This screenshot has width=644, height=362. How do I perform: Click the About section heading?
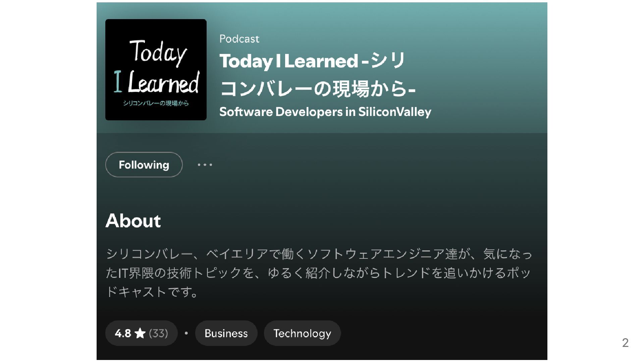(133, 221)
